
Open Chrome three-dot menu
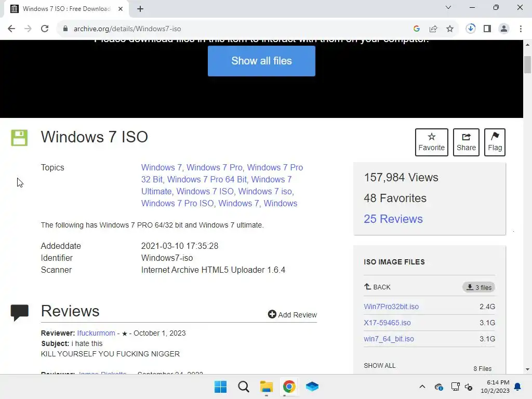point(521,29)
